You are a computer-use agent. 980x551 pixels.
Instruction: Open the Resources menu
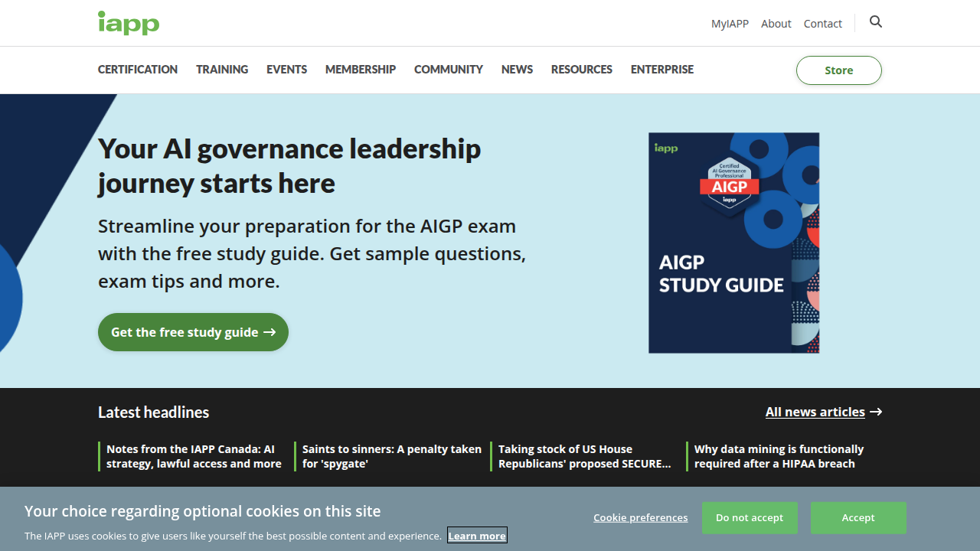click(x=582, y=70)
